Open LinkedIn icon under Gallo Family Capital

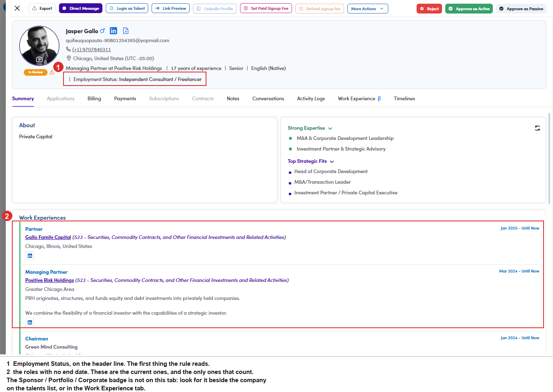pyautogui.click(x=30, y=256)
